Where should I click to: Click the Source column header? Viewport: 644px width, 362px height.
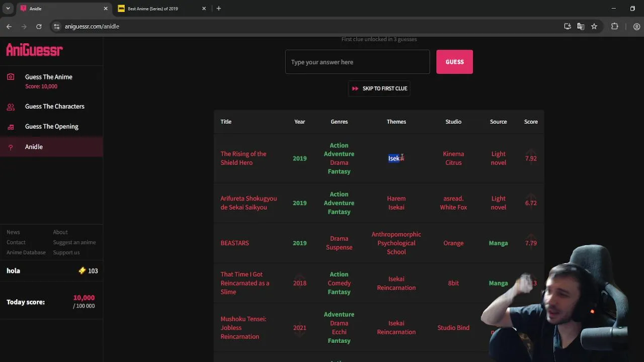[499, 122]
